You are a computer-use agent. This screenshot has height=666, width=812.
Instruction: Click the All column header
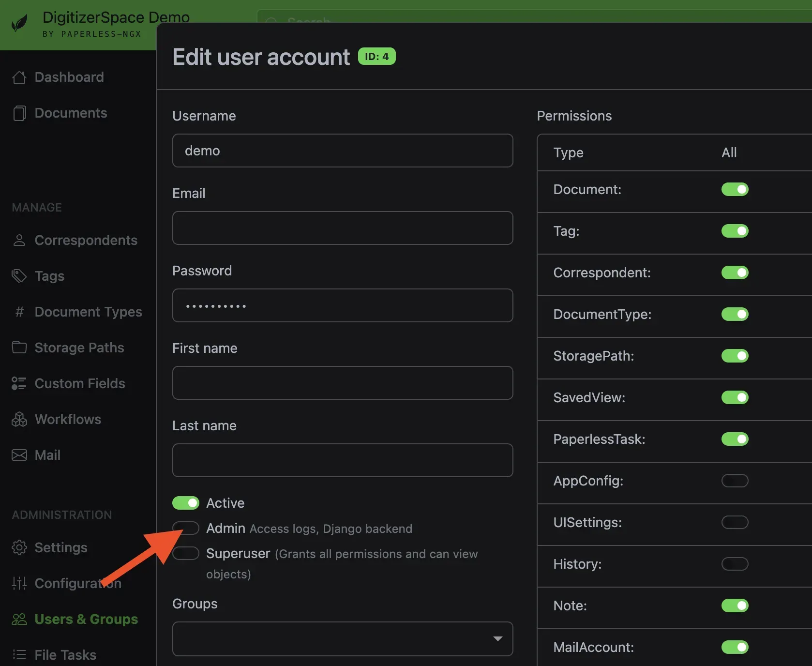pyautogui.click(x=729, y=152)
